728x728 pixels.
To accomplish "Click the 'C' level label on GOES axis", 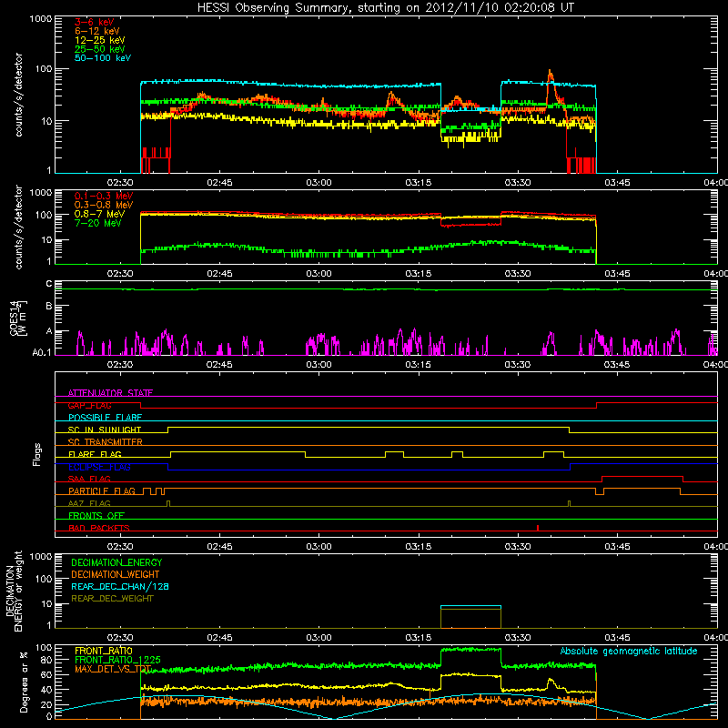I will point(49,284).
